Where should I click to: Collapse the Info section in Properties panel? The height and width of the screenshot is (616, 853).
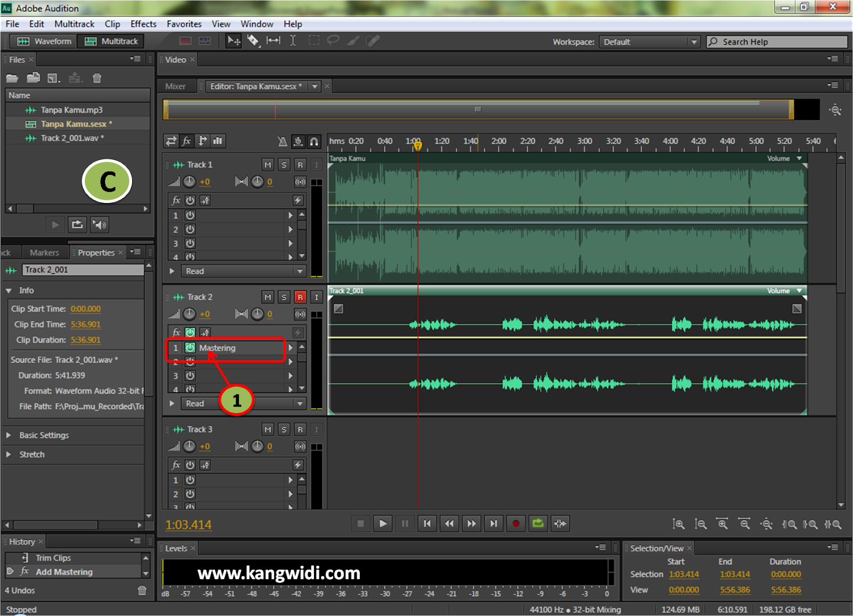[9, 290]
